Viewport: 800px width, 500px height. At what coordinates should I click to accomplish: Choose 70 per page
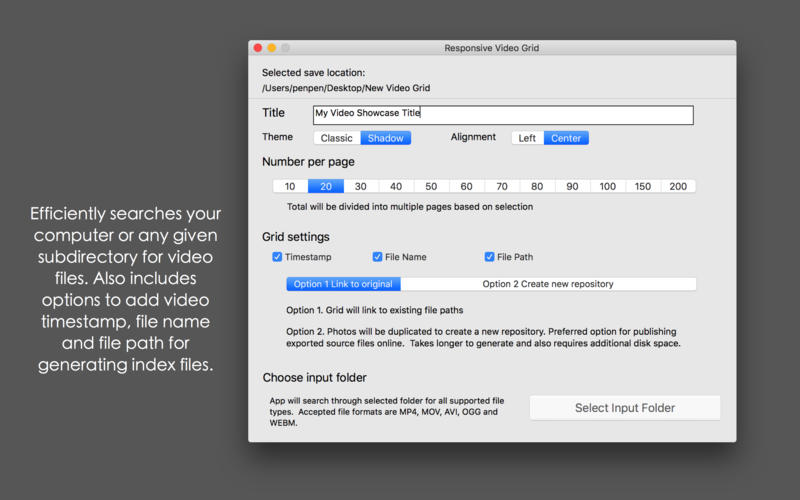[x=502, y=186]
